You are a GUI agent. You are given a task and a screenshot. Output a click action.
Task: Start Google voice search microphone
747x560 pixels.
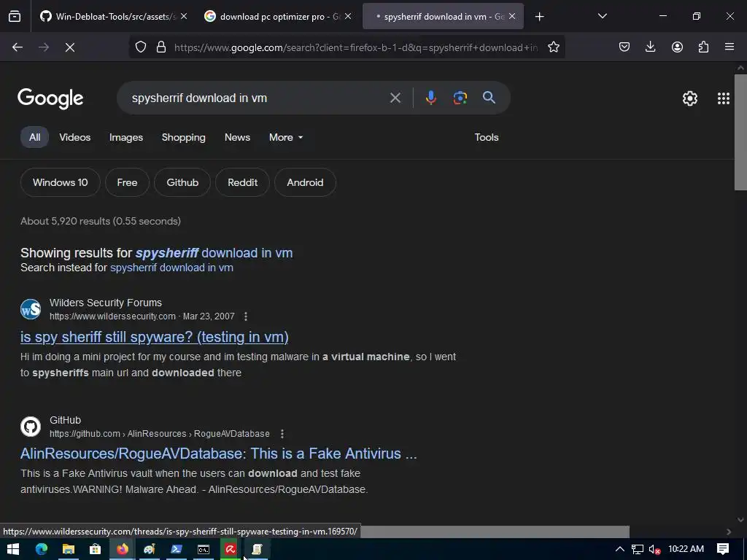(430, 98)
